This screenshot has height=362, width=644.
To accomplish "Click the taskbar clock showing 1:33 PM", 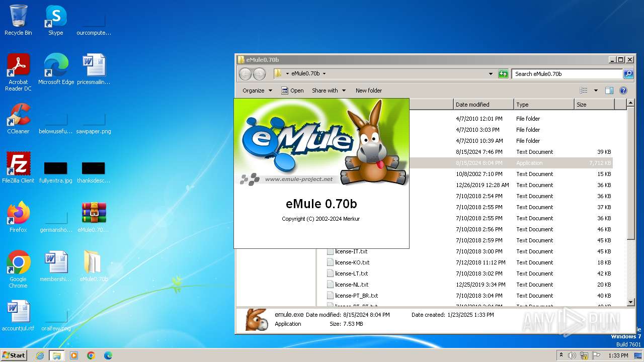I will (x=618, y=355).
